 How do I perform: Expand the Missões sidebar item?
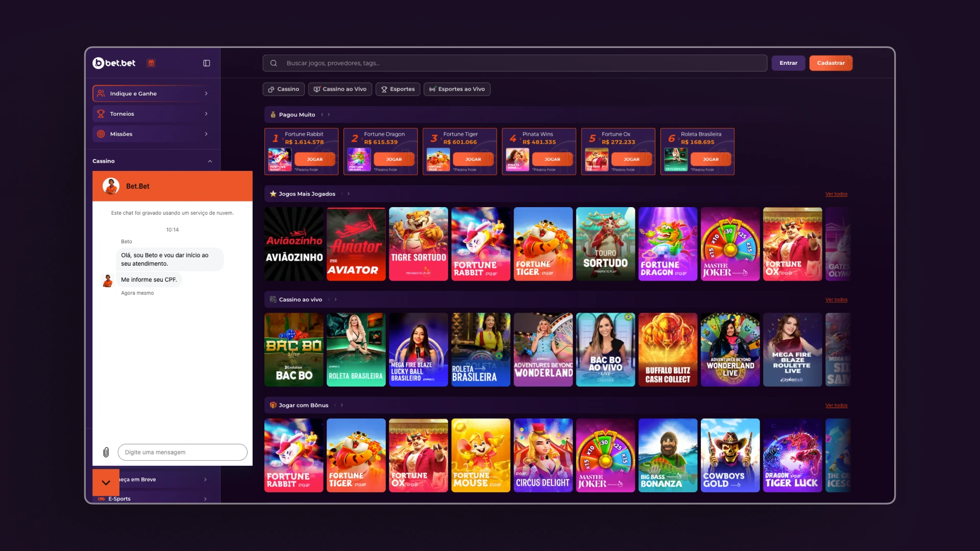(x=206, y=134)
